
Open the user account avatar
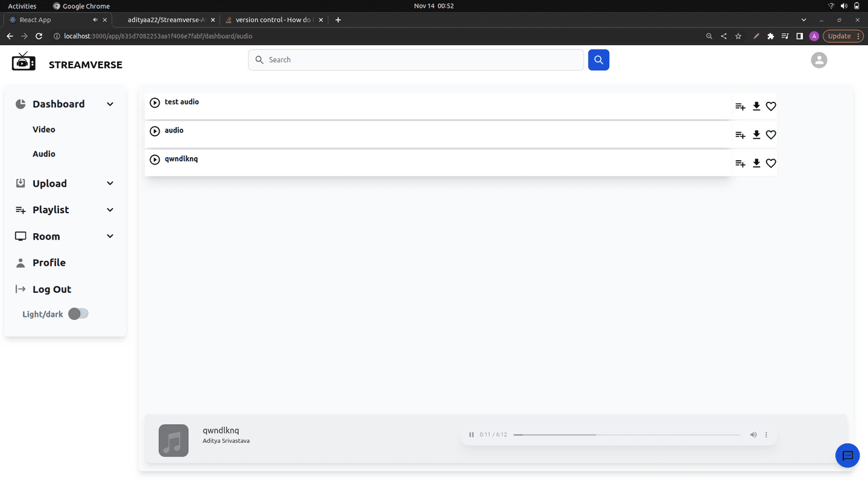[x=819, y=60]
